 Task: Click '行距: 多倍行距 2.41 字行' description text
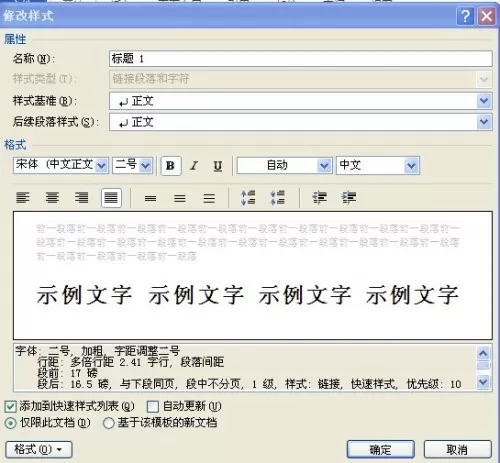point(105,362)
